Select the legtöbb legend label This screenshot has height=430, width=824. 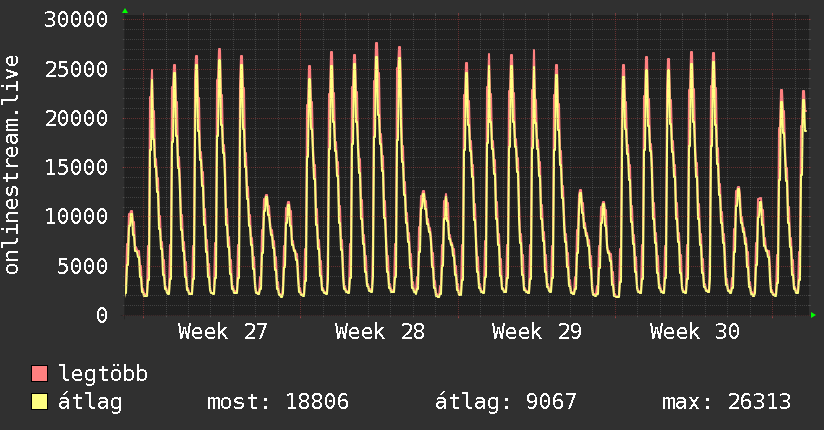[103, 374]
